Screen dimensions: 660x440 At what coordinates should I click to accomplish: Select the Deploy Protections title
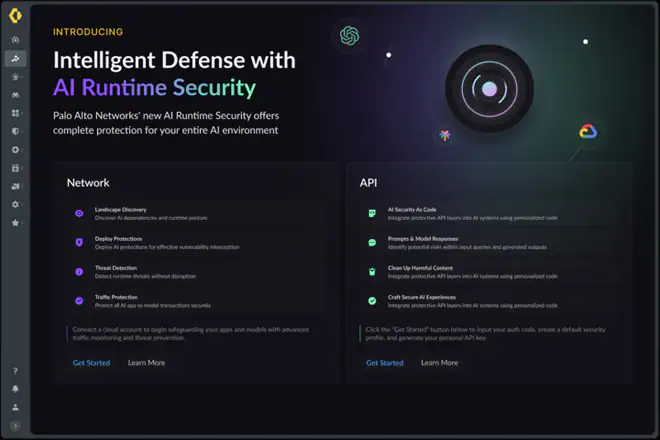point(118,239)
